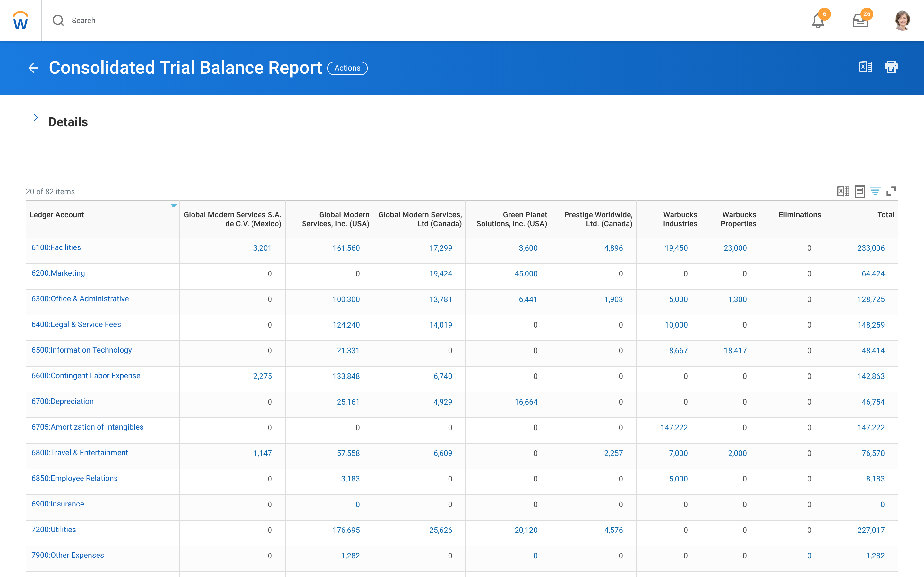Open the notifications bell
Image resolution: width=924 pixels, height=577 pixels.
click(x=818, y=21)
